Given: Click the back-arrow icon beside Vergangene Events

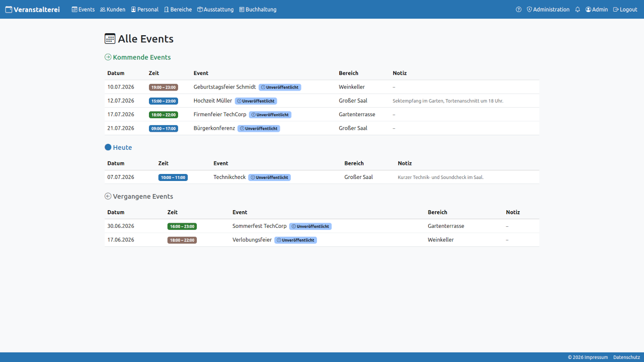Looking at the screenshot, I should [x=108, y=197].
